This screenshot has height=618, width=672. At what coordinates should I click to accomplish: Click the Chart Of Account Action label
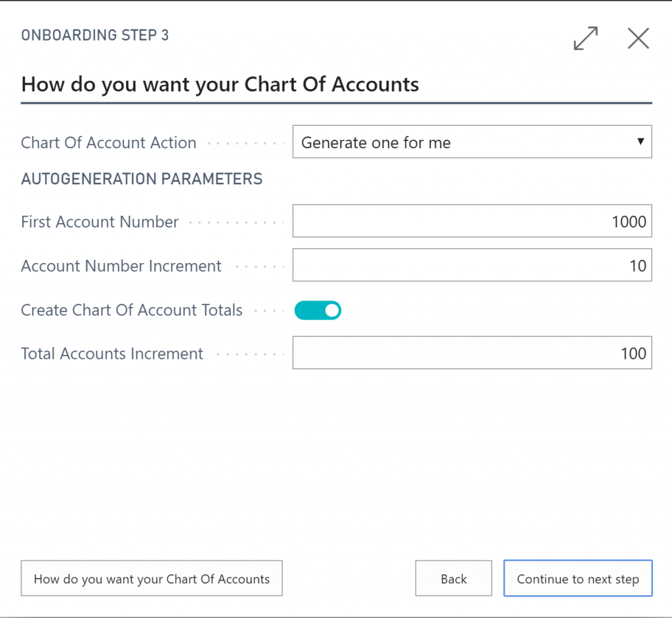[109, 143]
